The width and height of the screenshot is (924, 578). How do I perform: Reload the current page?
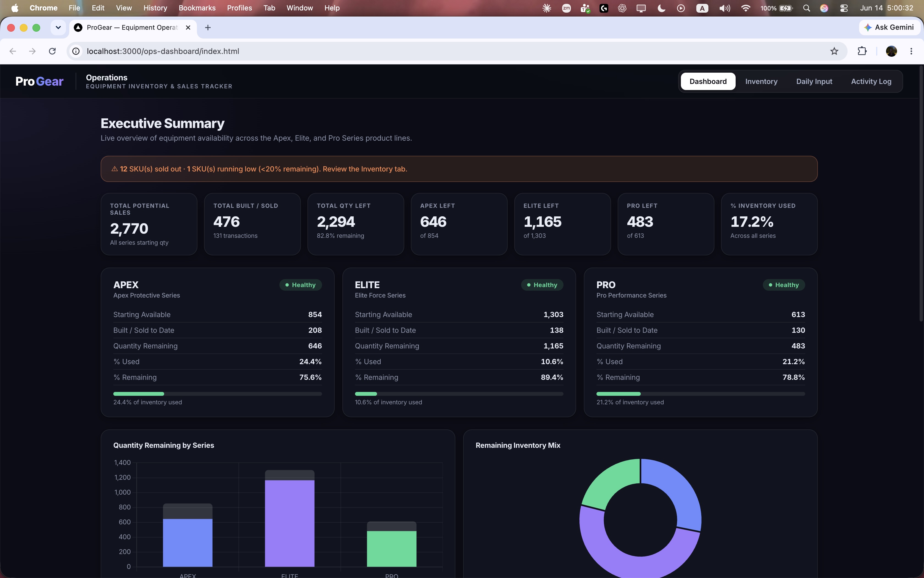point(52,51)
